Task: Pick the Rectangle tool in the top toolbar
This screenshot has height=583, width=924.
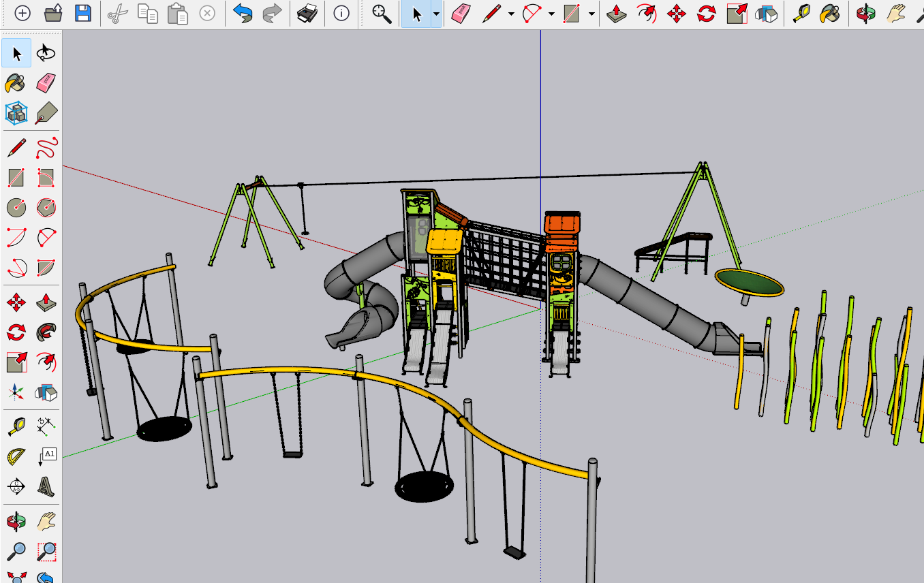Action: (x=571, y=14)
